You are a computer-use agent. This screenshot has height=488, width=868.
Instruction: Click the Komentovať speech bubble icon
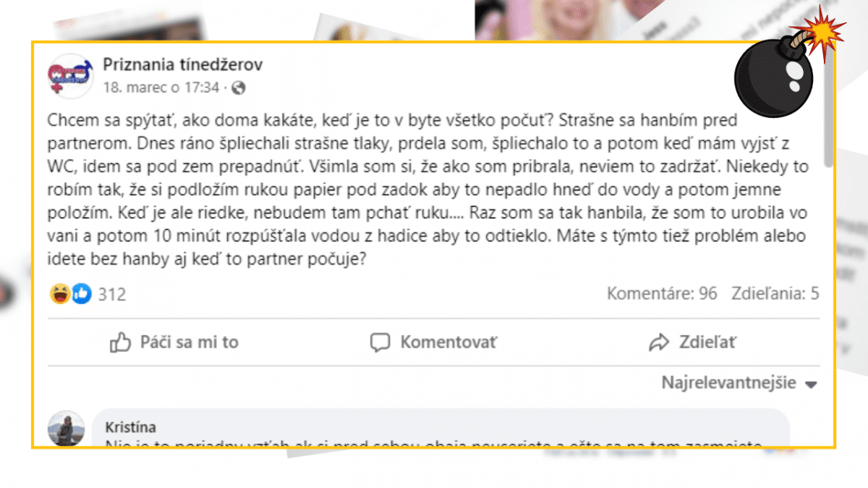coord(380,342)
